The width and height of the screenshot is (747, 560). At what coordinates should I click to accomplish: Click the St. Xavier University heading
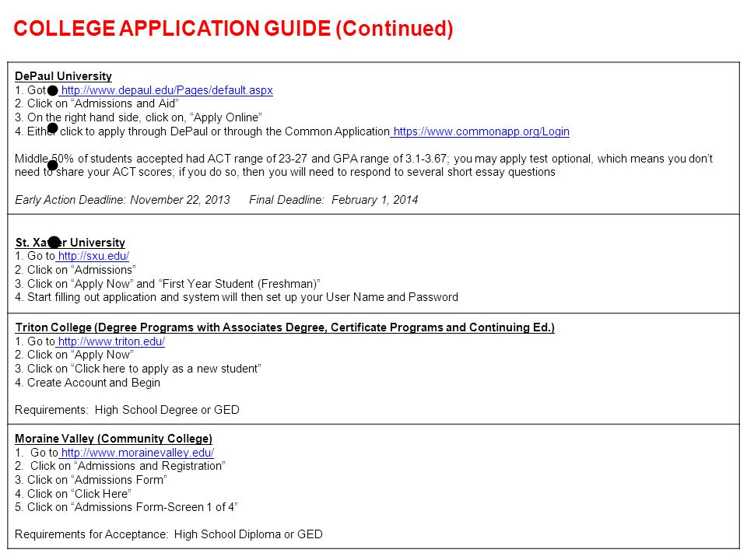point(70,243)
